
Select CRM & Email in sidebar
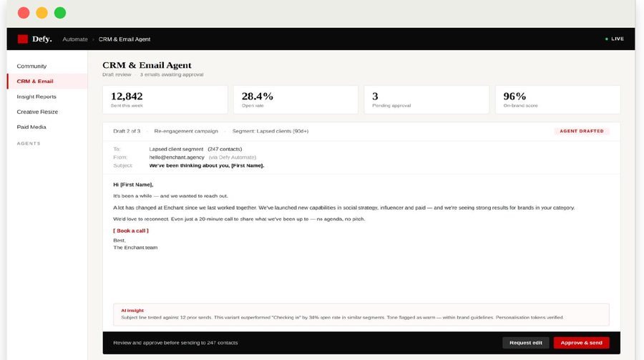[x=47, y=82]
